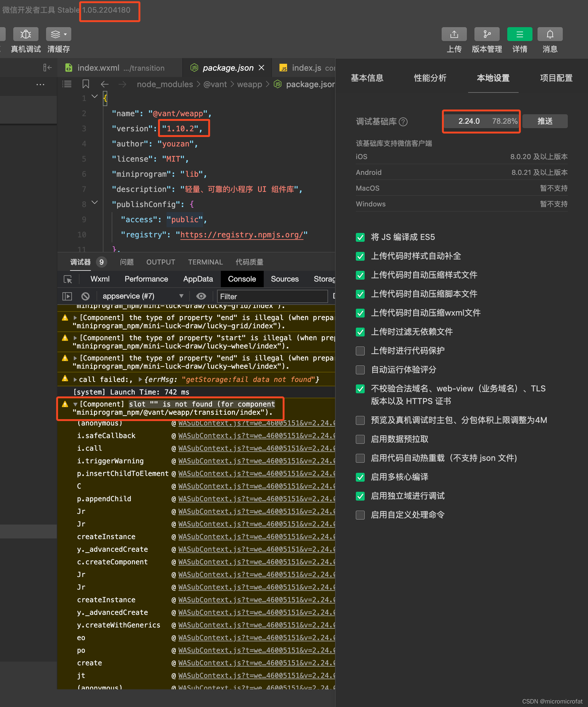588x707 pixels.
Task: Enable 启用代码自动热重载 checkbox
Action: point(360,458)
